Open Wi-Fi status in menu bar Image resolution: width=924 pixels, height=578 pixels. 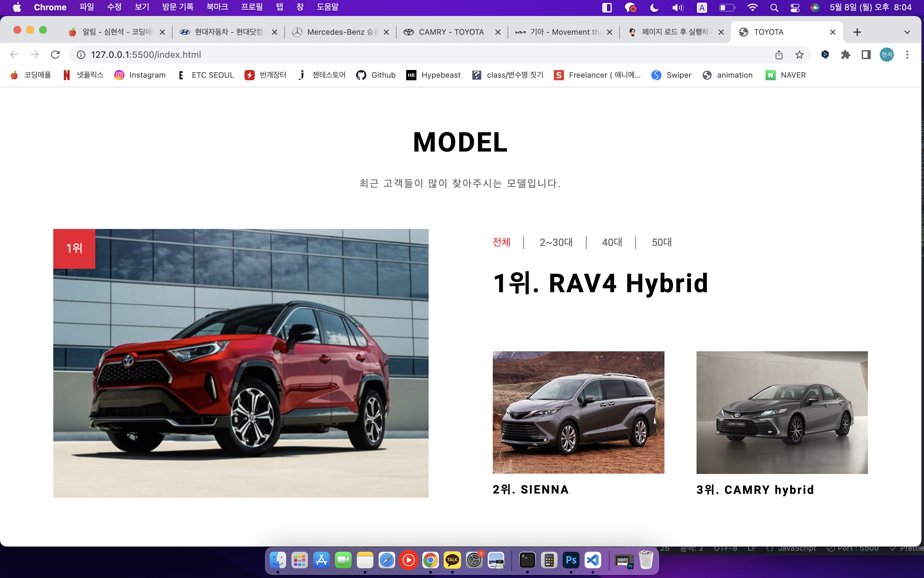point(752,8)
